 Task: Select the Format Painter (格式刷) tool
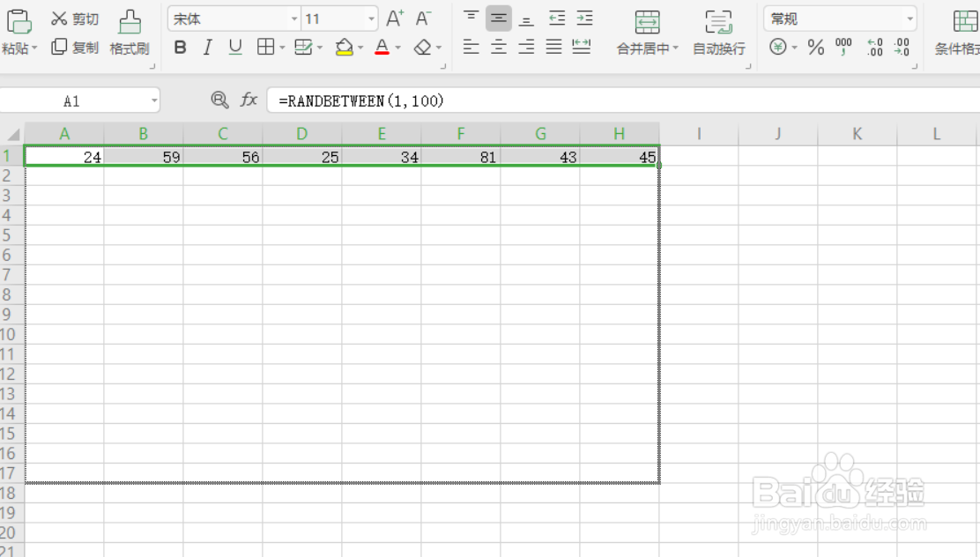(130, 33)
